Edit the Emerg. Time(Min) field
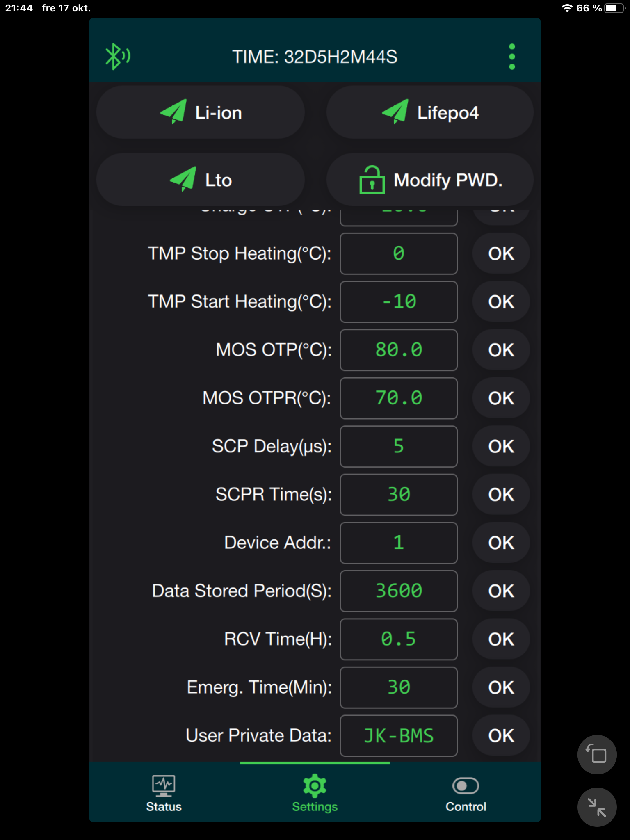 [398, 687]
